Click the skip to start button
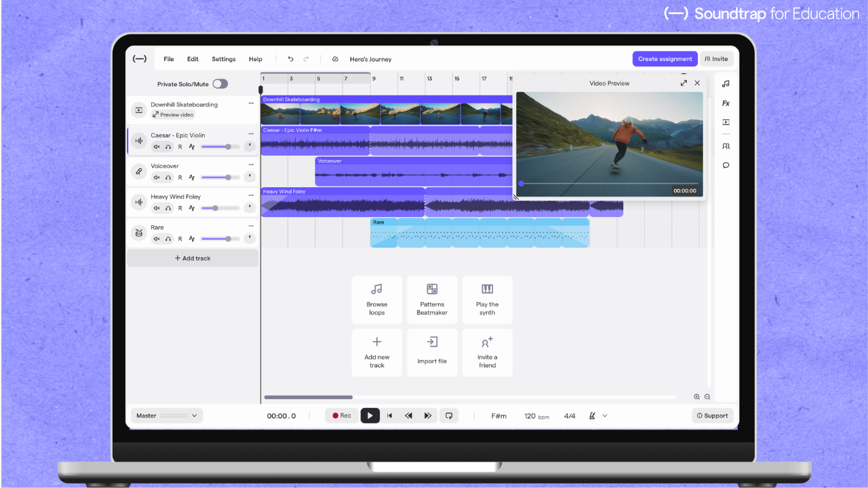The height and width of the screenshot is (488, 868). (389, 415)
